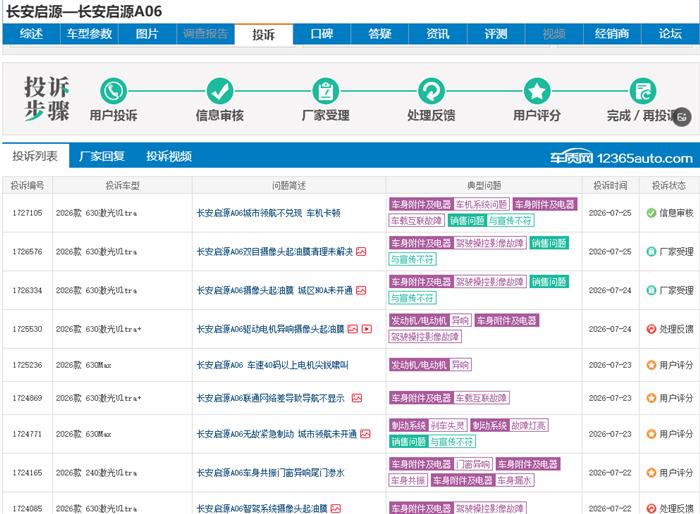Open complaint 长安启源A06城市领航不兑现 车机卡顿
This screenshot has width=700, height=514.
point(268,213)
